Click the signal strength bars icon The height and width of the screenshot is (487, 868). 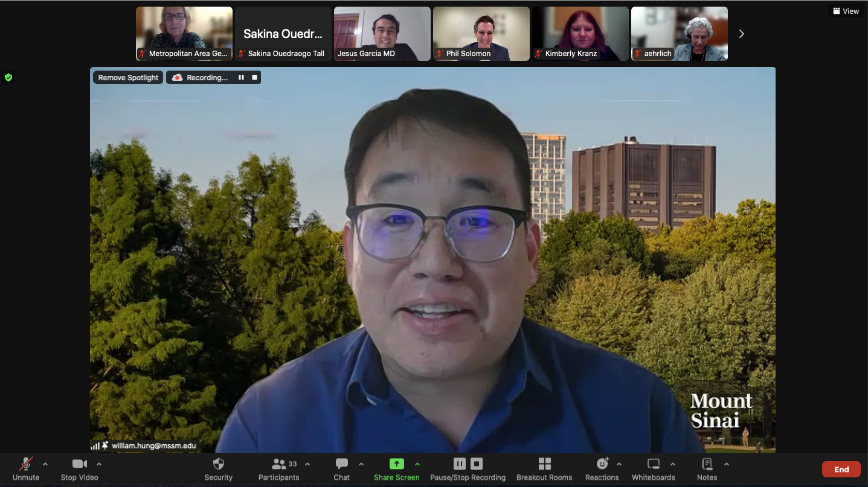(95, 446)
